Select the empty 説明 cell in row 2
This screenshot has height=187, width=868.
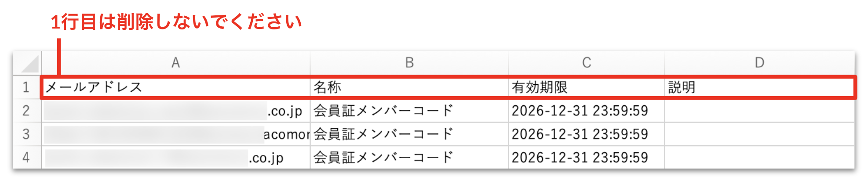tap(759, 111)
